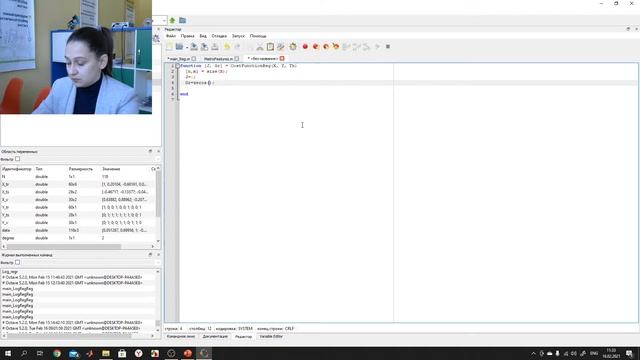Switch to the Командное окно tab

tap(181, 337)
